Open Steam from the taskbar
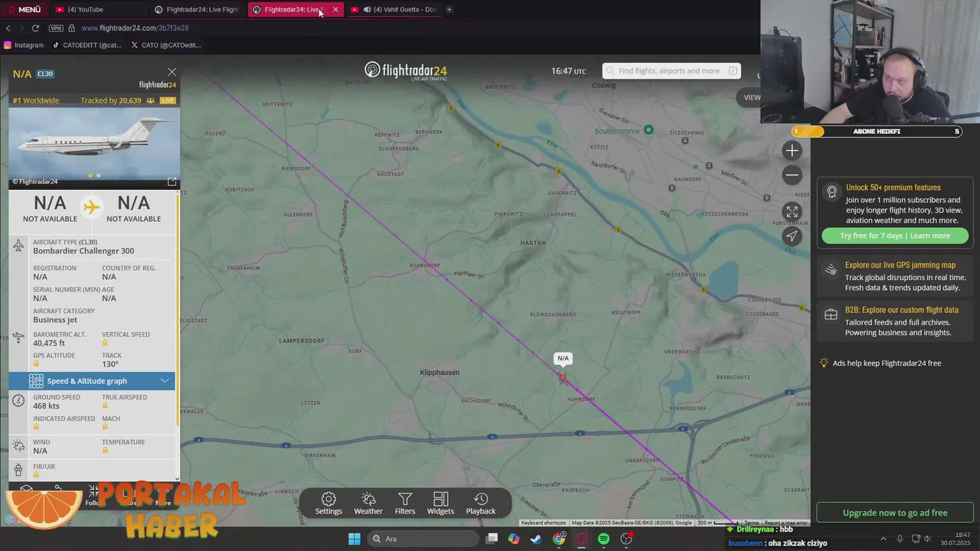The width and height of the screenshot is (980, 551). [x=536, y=539]
